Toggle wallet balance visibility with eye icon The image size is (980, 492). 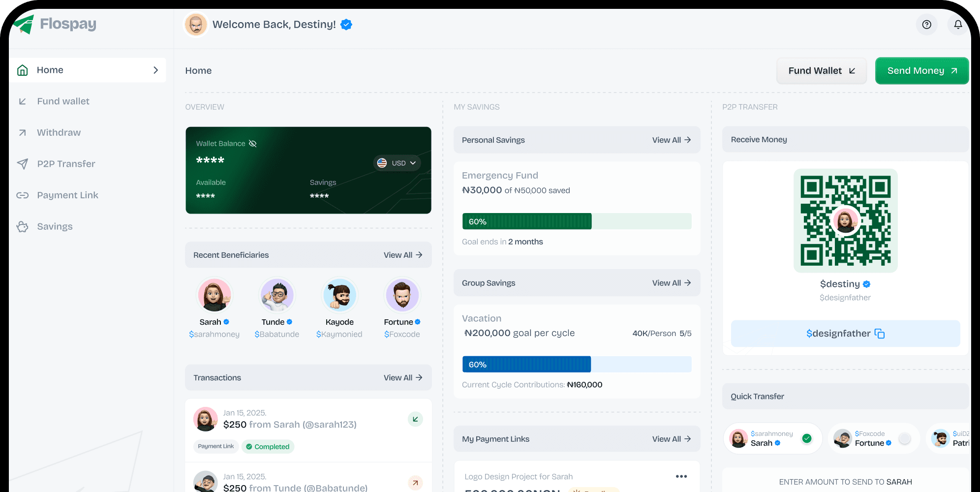(x=253, y=143)
